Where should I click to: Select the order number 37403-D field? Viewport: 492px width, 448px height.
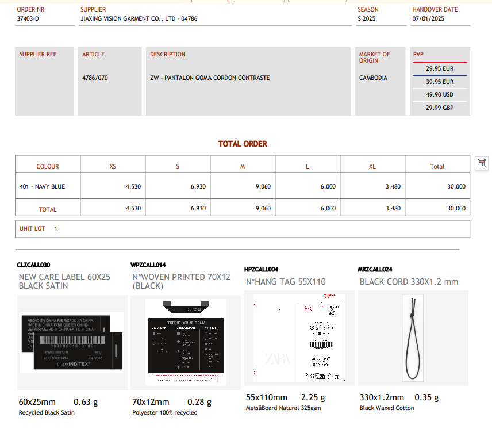(28, 19)
